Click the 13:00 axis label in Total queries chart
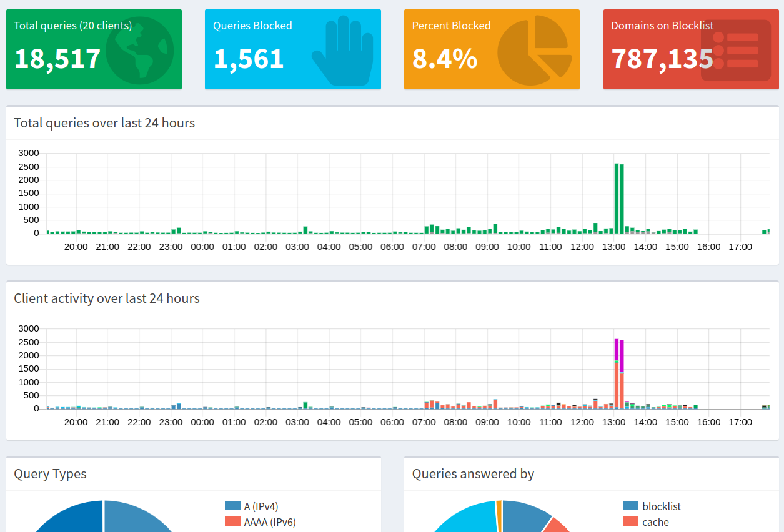The image size is (784, 532). point(614,247)
